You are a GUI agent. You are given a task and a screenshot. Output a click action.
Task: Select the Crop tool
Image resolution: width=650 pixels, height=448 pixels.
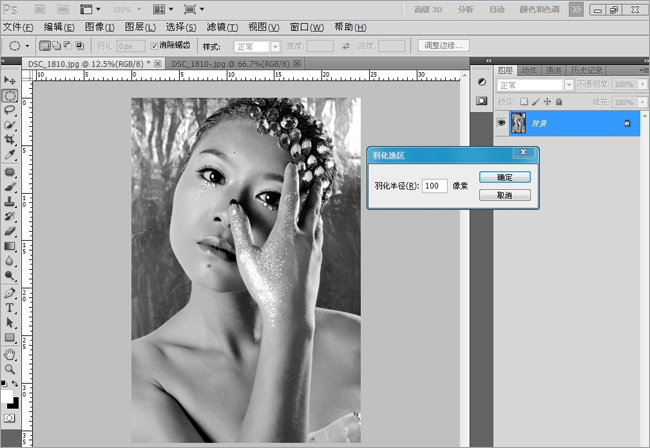click(10, 139)
